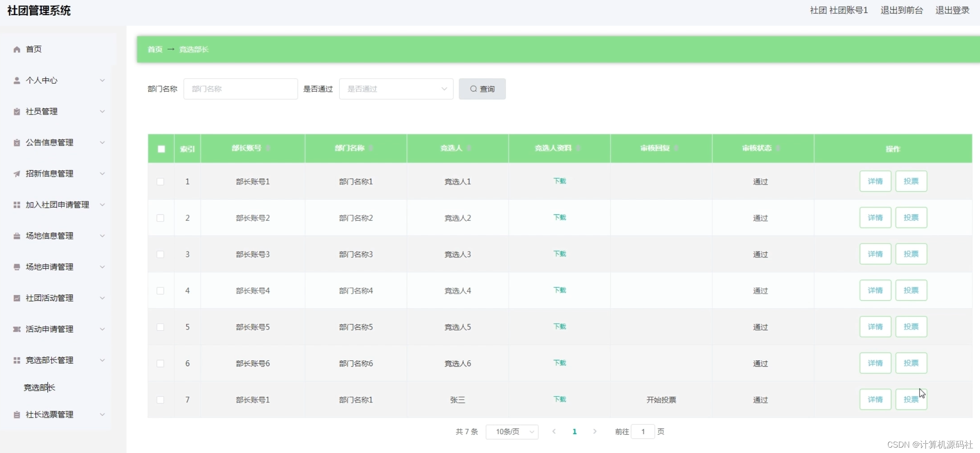
Task: Click the icon beside 场地信息管理
Action: click(x=17, y=236)
